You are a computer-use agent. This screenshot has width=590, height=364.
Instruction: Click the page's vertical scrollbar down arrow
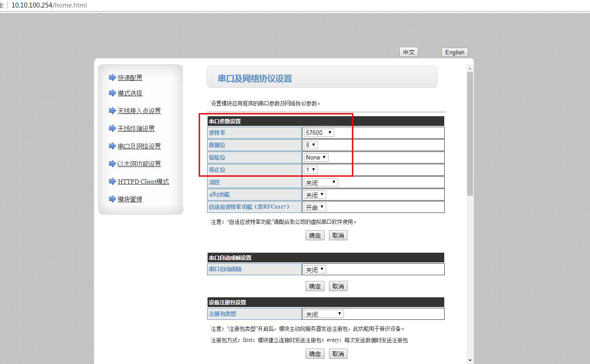470,360
